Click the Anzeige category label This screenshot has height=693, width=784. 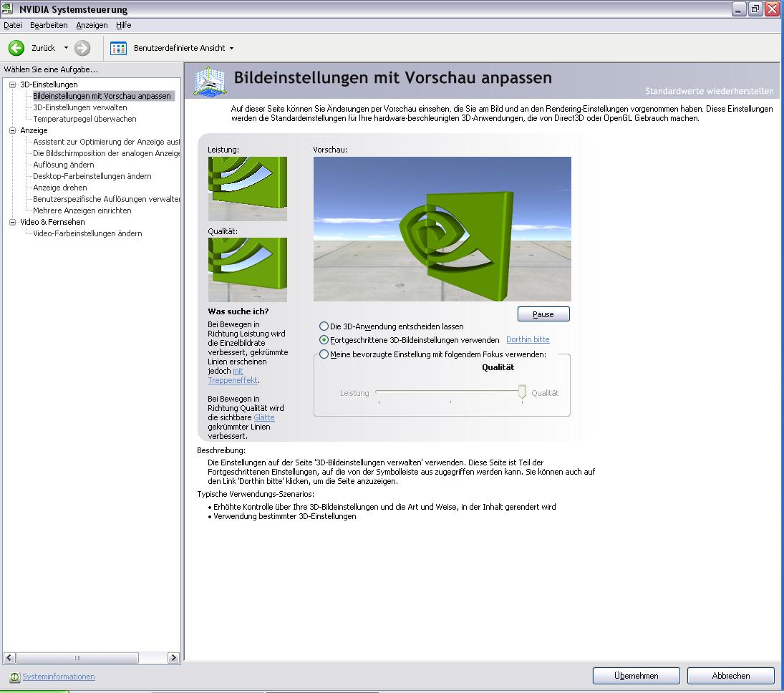click(34, 130)
